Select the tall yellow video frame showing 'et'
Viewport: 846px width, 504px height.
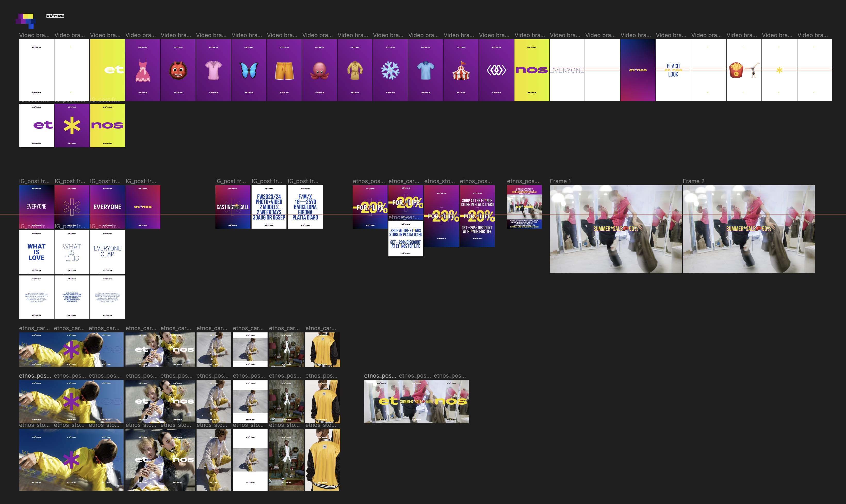(x=107, y=70)
